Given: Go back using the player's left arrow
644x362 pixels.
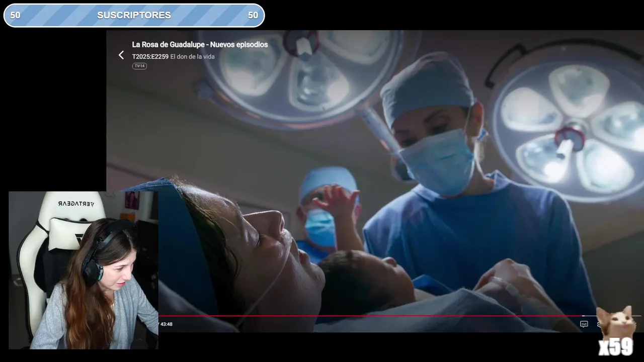Looking at the screenshot, I should point(121,55).
